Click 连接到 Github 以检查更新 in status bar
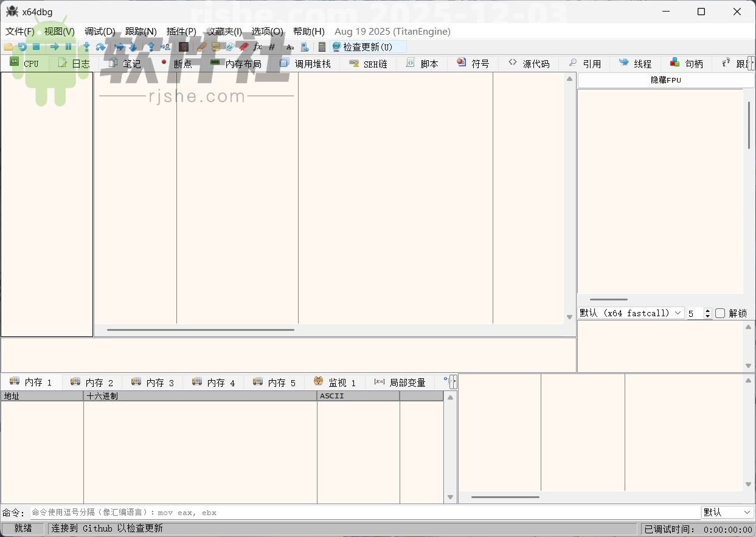The image size is (756, 537). pos(106,528)
